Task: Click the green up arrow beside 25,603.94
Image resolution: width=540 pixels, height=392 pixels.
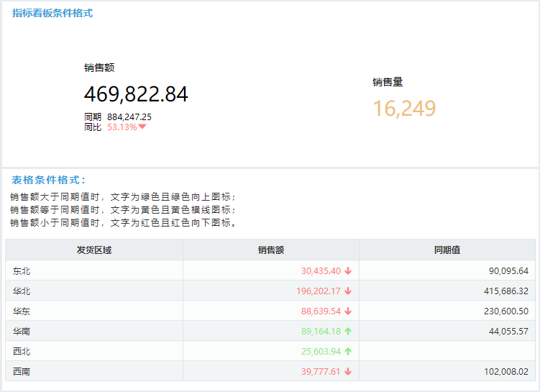Action: pyautogui.click(x=348, y=351)
